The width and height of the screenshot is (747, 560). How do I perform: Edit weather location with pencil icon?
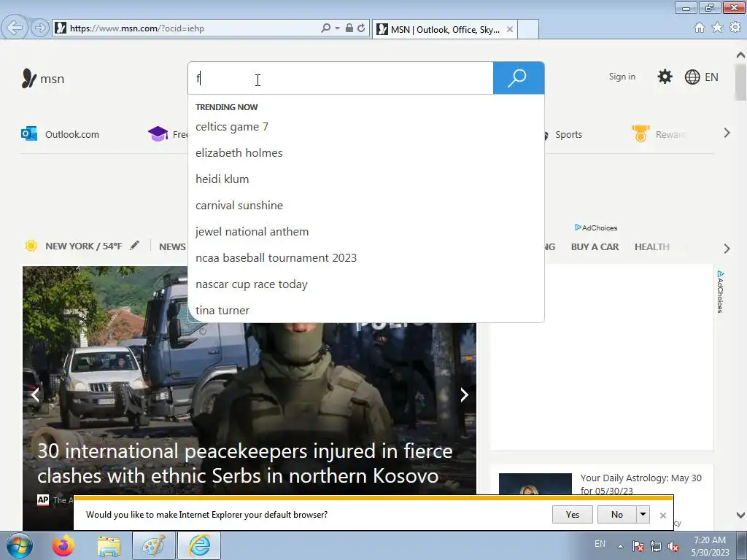pos(135,245)
